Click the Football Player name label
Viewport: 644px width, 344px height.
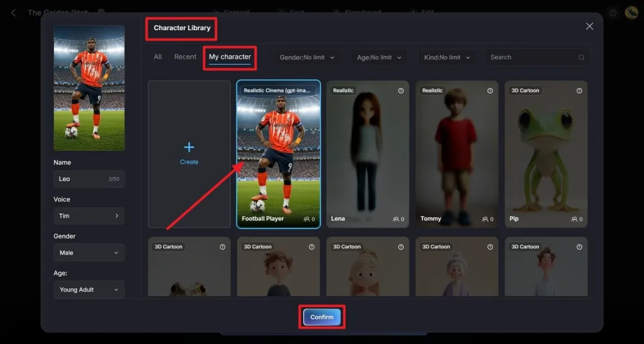263,219
